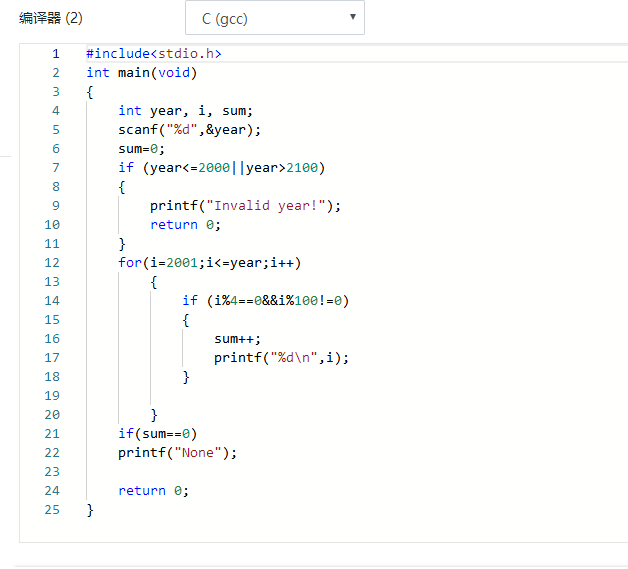
Task: Click the #include<stdio.h> line
Action: (x=154, y=54)
